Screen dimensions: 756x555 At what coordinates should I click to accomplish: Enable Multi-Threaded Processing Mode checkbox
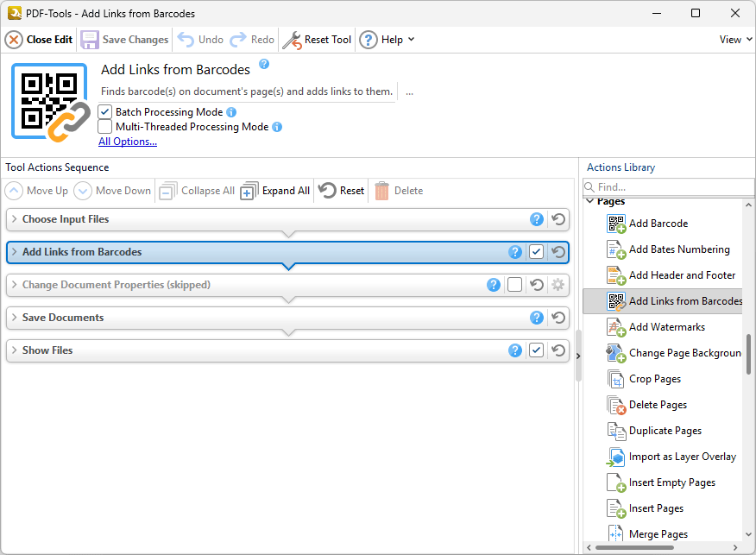104,127
